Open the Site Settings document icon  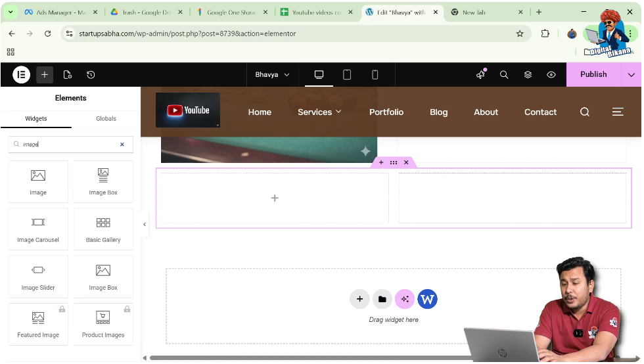click(68, 75)
